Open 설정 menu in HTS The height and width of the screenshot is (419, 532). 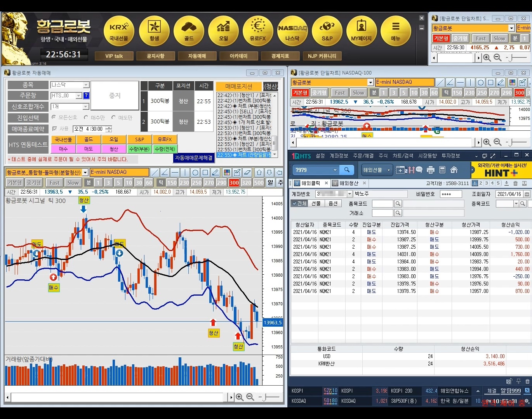(320, 156)
